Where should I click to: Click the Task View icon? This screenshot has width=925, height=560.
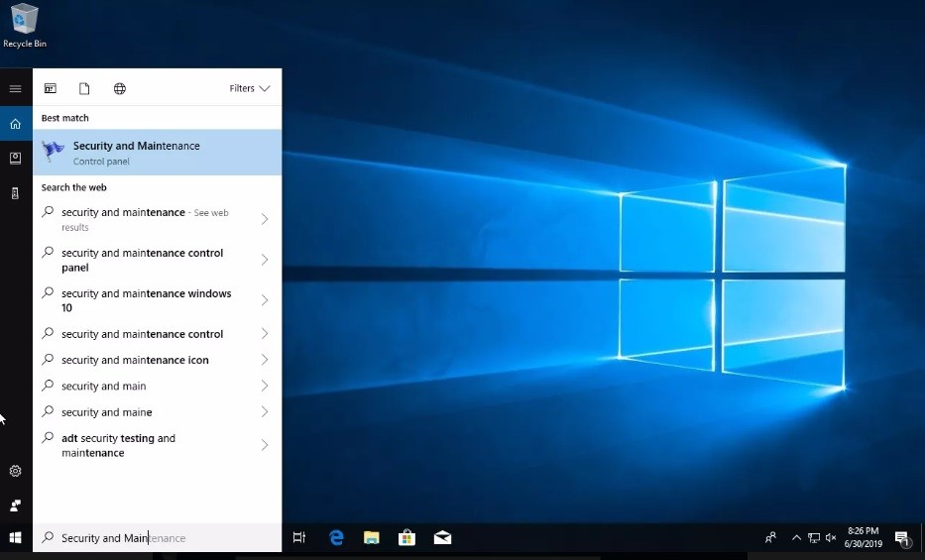[299, 537]
